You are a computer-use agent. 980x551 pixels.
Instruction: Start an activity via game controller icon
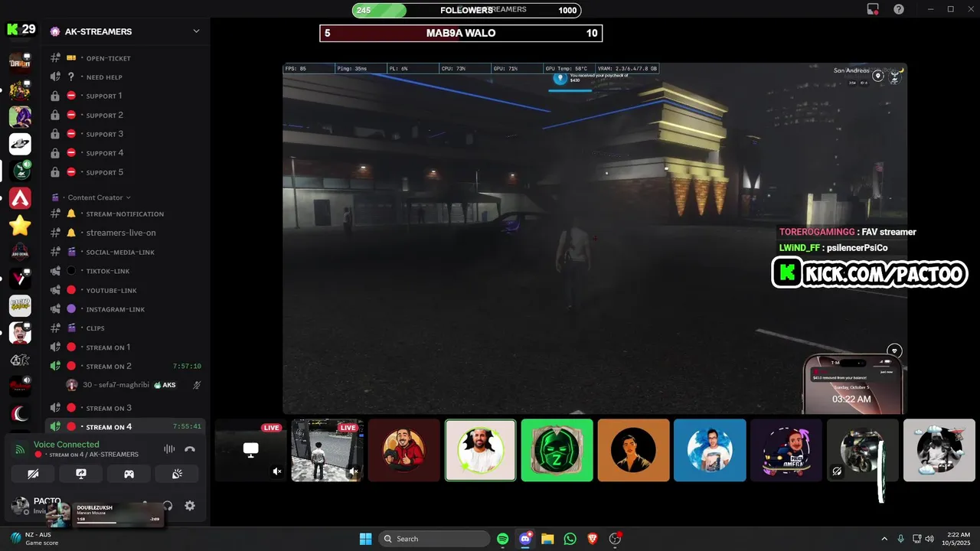[129, 474]
